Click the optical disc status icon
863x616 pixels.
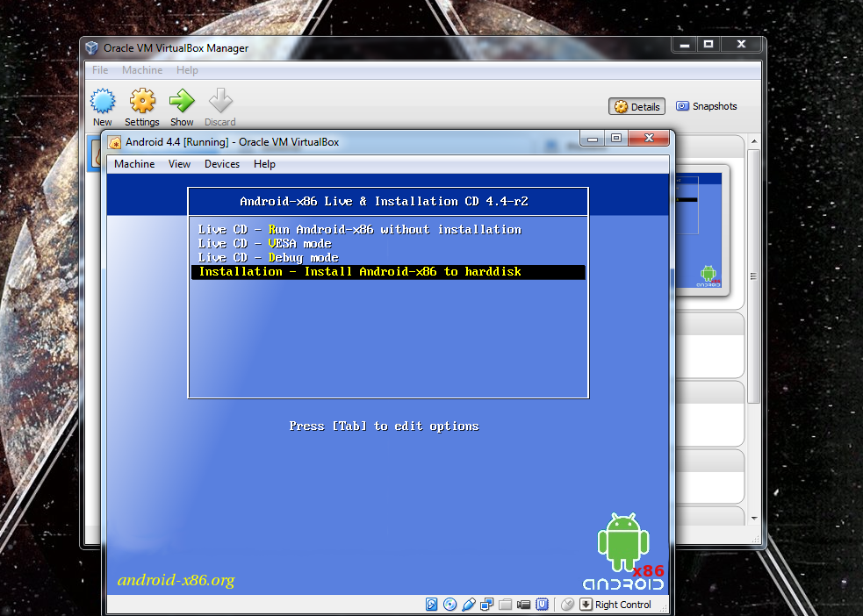(x=449, y=605)
